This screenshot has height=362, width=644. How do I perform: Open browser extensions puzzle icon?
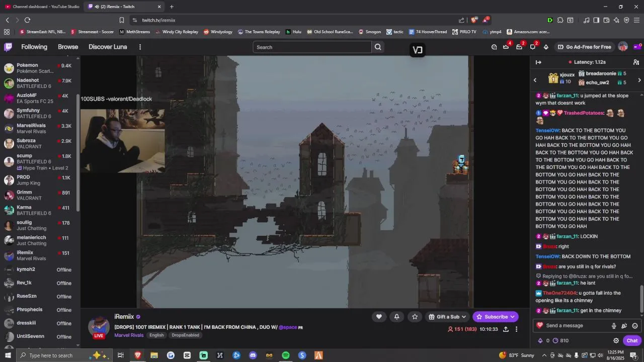pyautogui.click(x=559, y=20)
